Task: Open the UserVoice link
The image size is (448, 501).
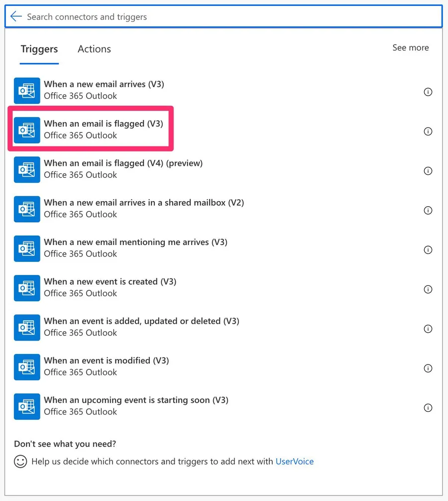Action: pos(295,461)
